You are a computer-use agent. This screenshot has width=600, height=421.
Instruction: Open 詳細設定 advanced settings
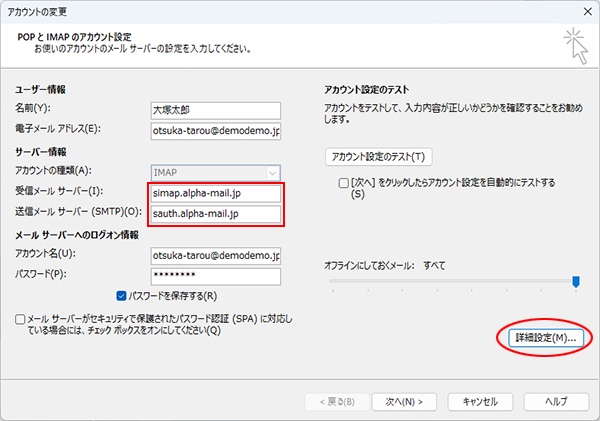(543, 338)
